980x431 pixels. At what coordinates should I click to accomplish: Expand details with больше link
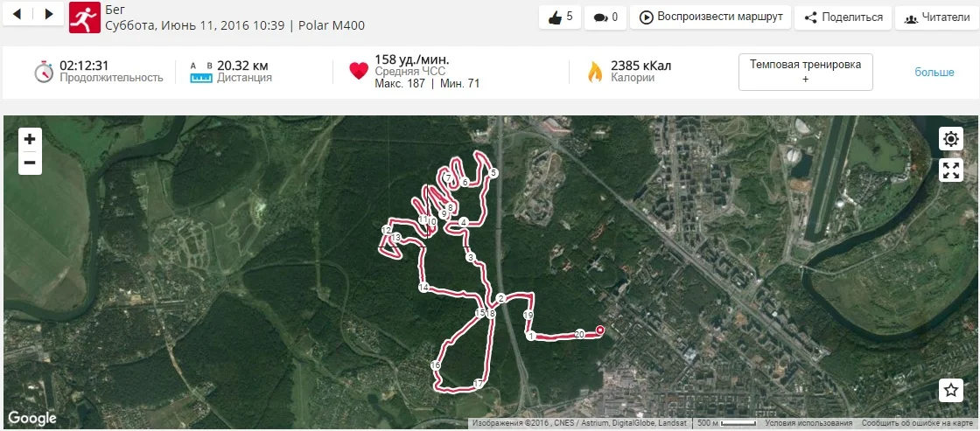(934, 73)
